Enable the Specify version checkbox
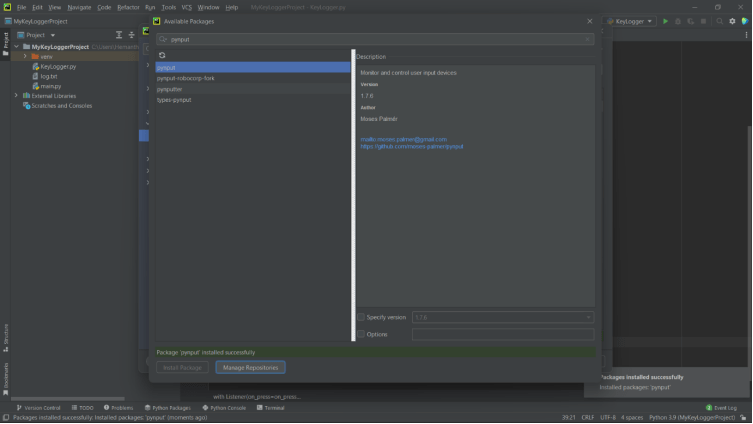Viewport: 753px width, 424px height. (361, 317)
